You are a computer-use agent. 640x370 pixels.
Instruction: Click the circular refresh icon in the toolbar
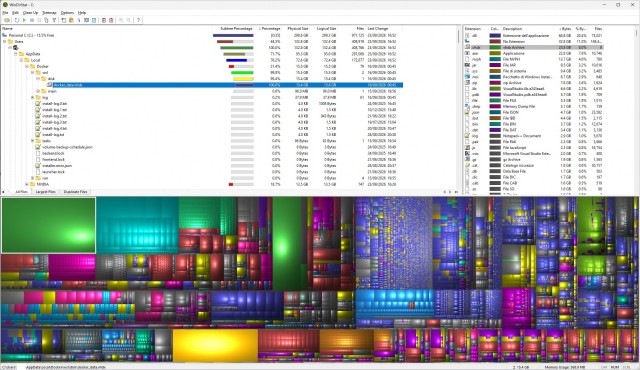(x=17, y=20)
